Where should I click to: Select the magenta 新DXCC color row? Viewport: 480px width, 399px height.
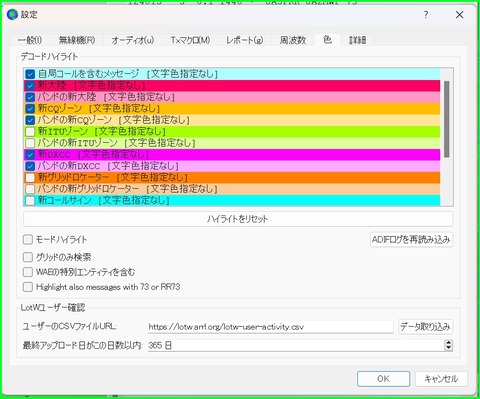[232, 155]
